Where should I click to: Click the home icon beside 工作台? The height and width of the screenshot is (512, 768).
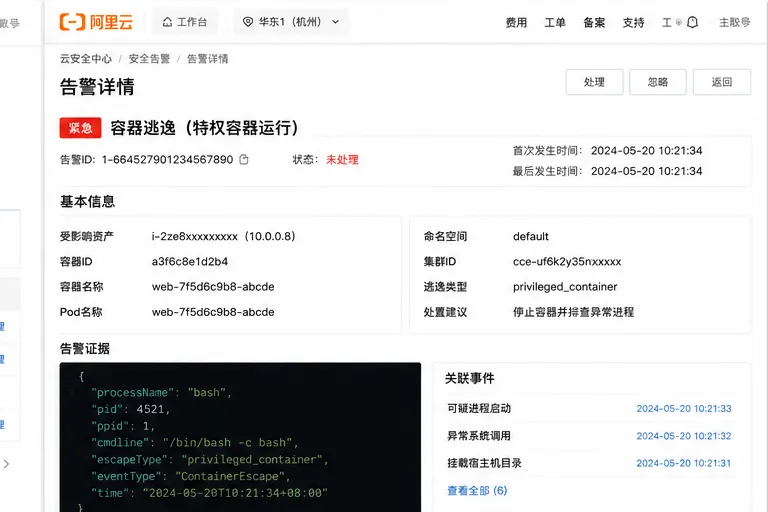[x=168, y=22]
